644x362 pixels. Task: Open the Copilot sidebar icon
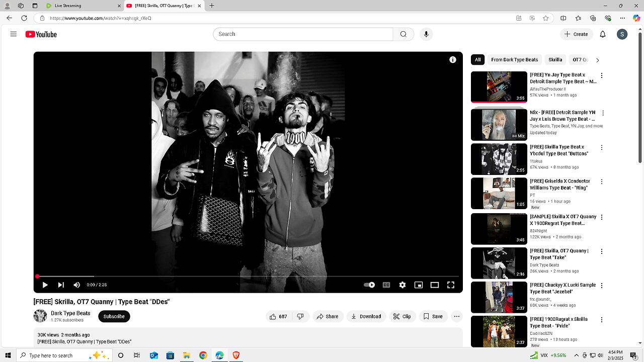[x=636, y=18]
